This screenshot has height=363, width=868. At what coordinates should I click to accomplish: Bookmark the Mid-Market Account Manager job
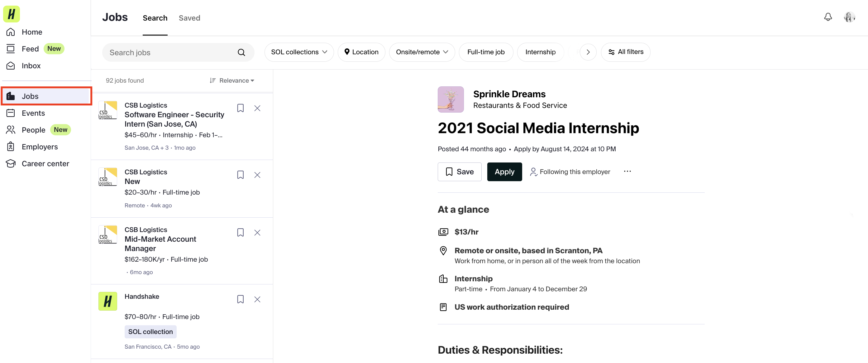coord(240,232)
